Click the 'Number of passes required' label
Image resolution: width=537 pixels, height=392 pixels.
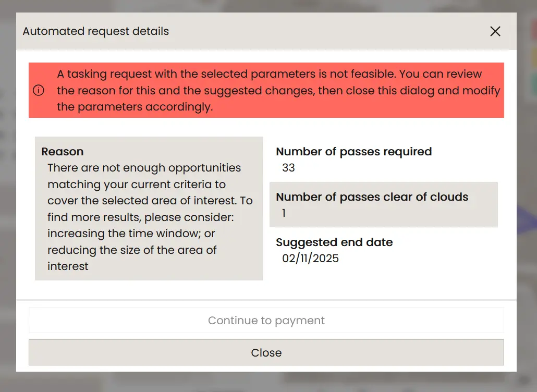(x=353, y=152)
